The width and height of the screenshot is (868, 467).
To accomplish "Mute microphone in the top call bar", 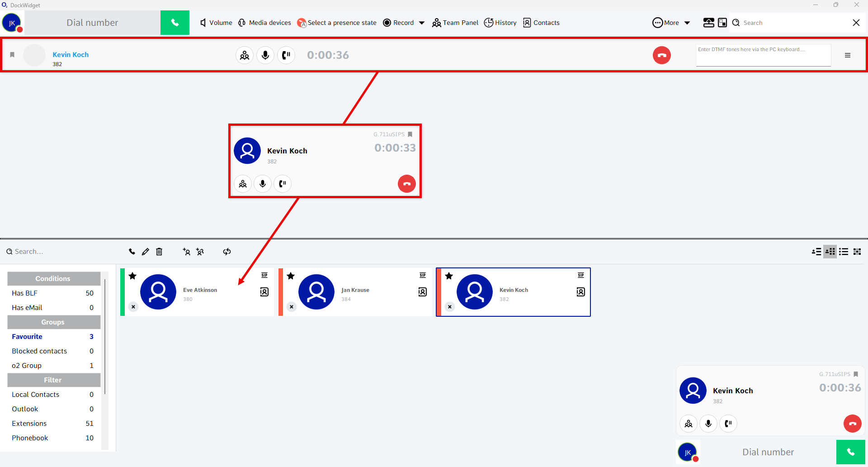I will click(265, 55).
